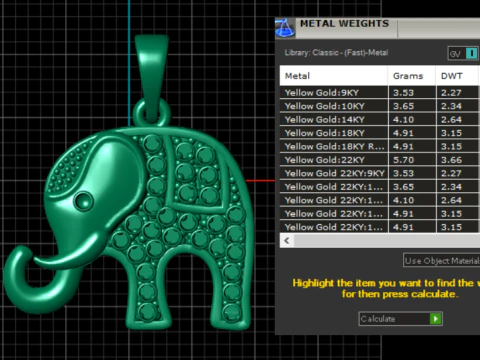Sort by the Grams column header

[x=412, y=76]
